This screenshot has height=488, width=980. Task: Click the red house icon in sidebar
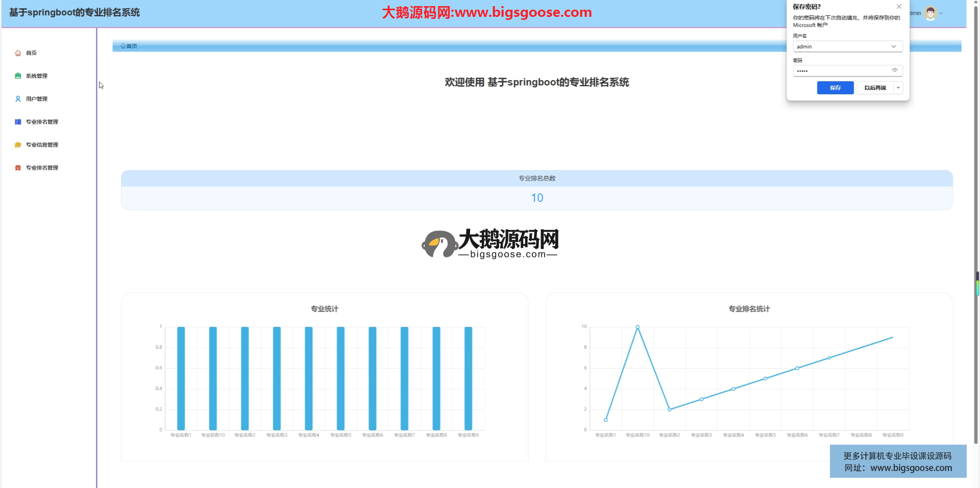tap(18, 53)
